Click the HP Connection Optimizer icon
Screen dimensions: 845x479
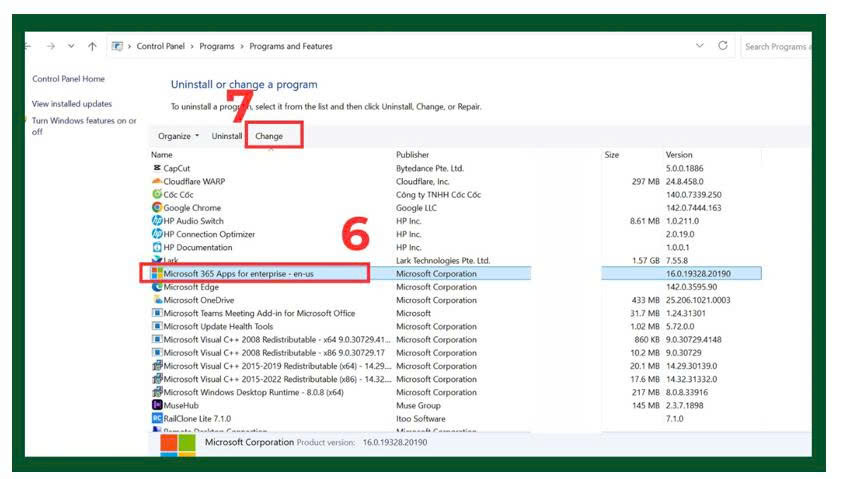[157, 234]
